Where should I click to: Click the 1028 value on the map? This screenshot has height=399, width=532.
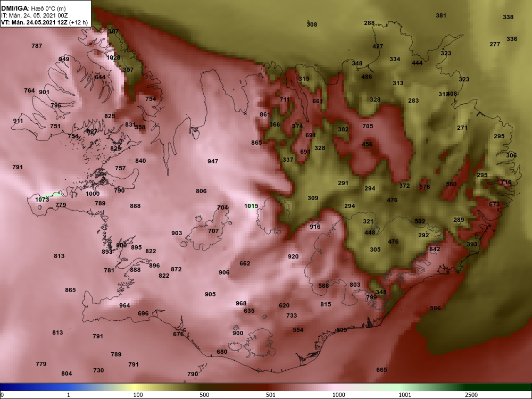113,57
